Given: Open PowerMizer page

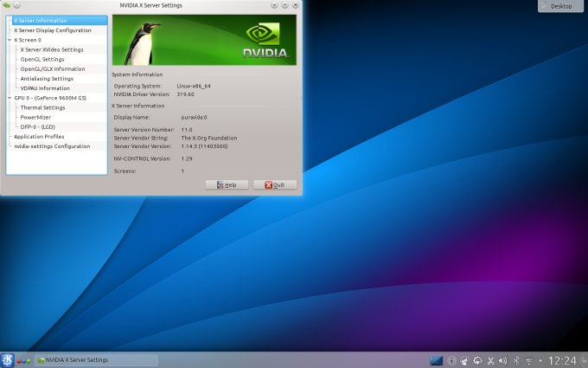Looking at the screenshot, I should (x=35, y=117).
